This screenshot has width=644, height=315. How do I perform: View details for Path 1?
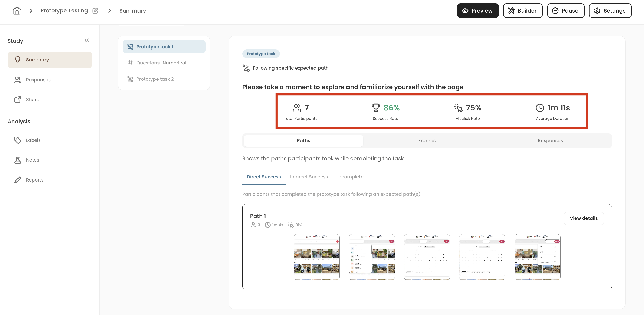(x=584, y=219)
